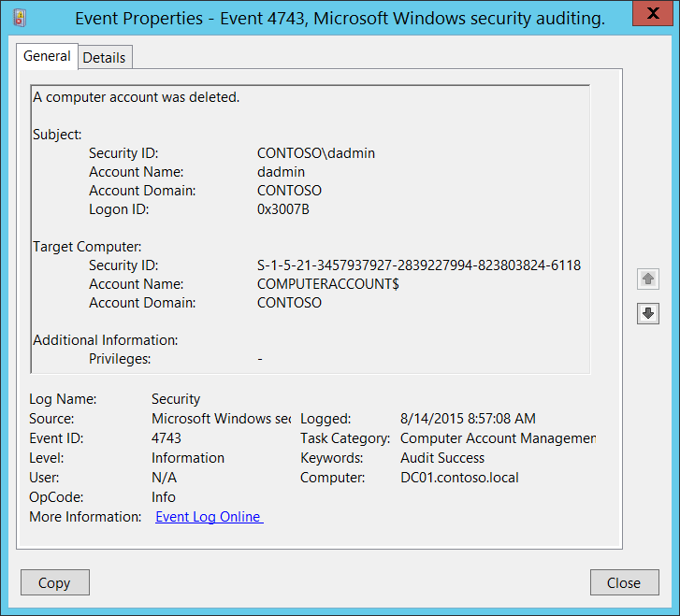Viewport: 680px width, 616px height.
Task: Select the CONTOSO\dadmin Security ID value
Action: pos(316,153)
